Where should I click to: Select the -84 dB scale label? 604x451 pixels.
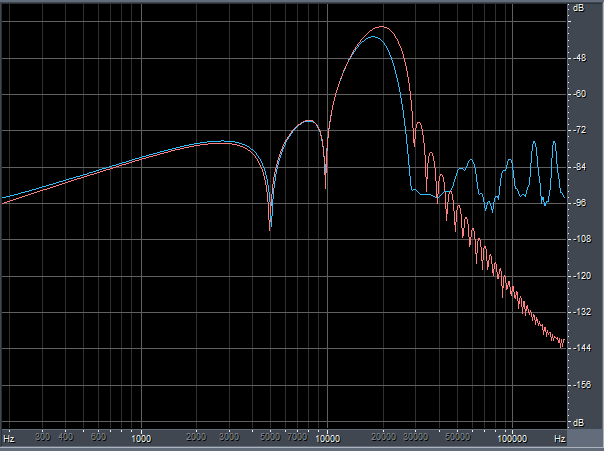(579, 167)
